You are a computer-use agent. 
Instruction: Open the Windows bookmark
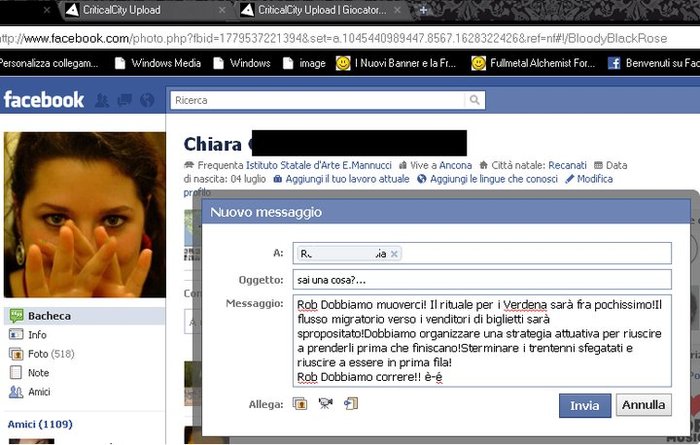[242, 63]
